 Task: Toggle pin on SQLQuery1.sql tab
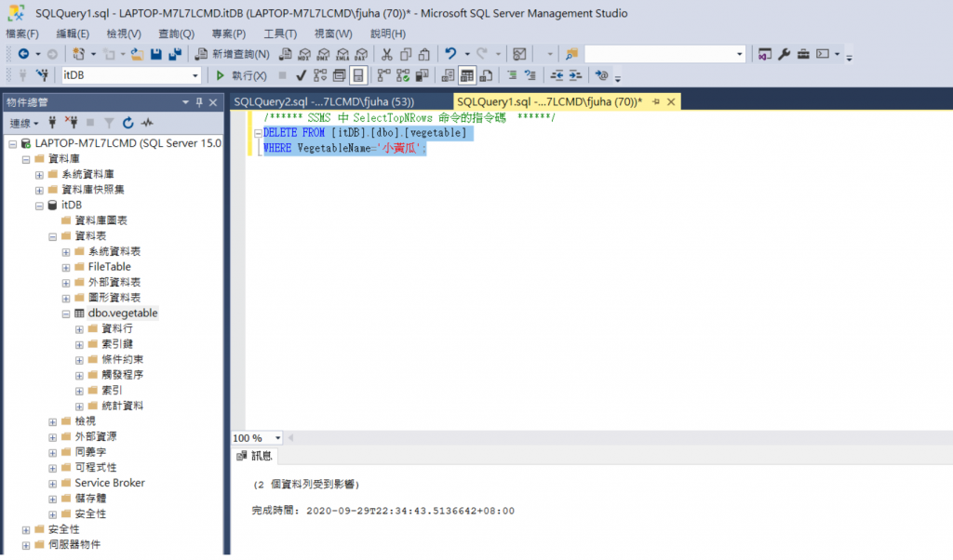656,102
